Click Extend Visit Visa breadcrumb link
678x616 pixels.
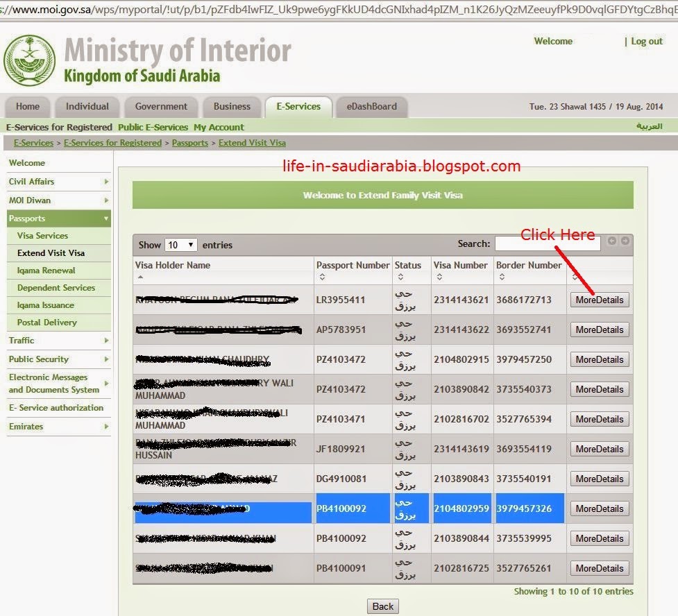pos(252,143)
